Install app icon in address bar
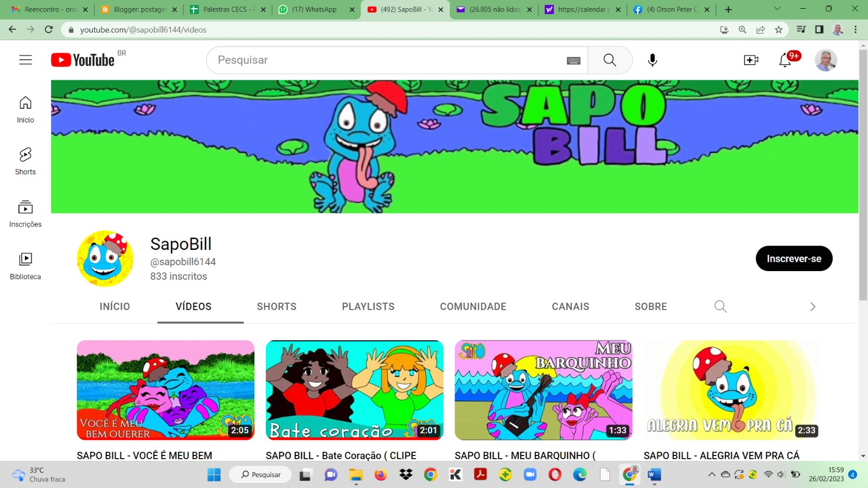 724,30
